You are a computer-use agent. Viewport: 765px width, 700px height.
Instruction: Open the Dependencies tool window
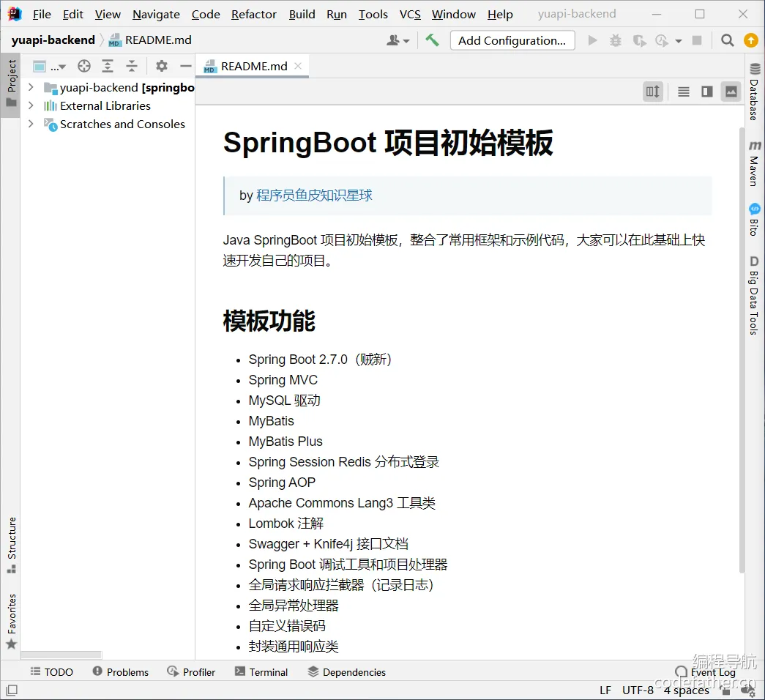pyautogui.click(x=346, y=671)
